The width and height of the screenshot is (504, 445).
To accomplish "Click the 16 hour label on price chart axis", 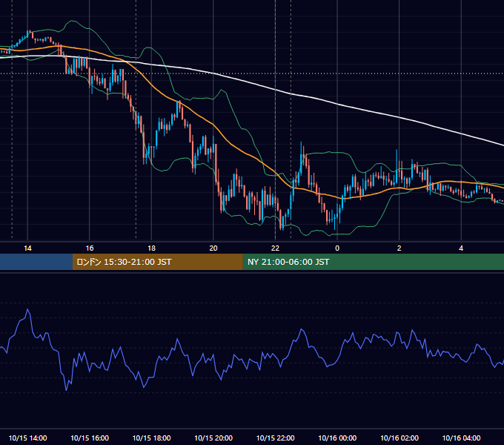I will (90, 248).
